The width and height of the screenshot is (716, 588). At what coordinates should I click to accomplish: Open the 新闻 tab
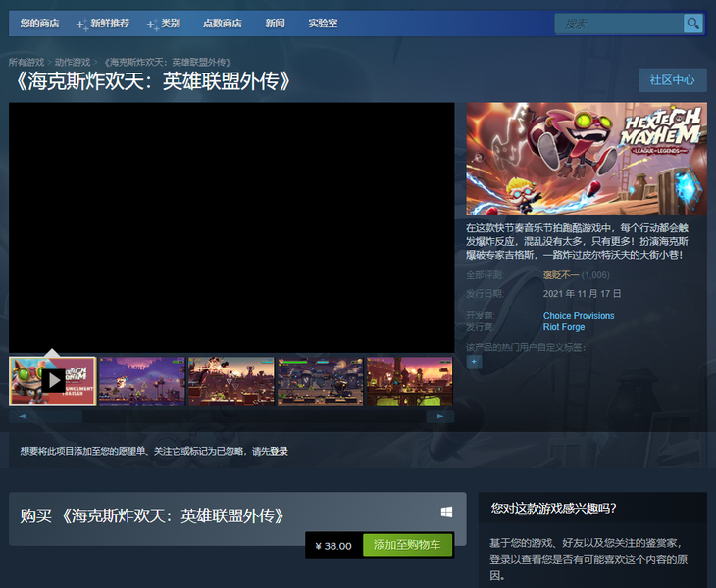coord(276,24)
